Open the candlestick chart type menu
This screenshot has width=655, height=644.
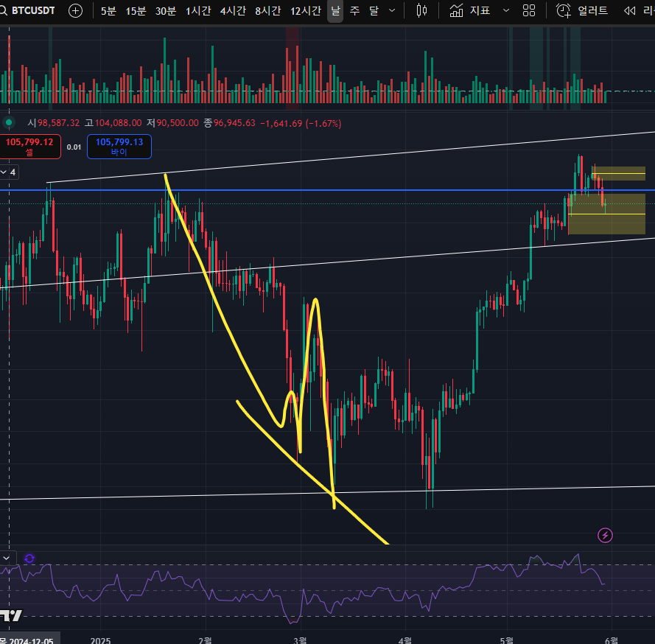422,11
